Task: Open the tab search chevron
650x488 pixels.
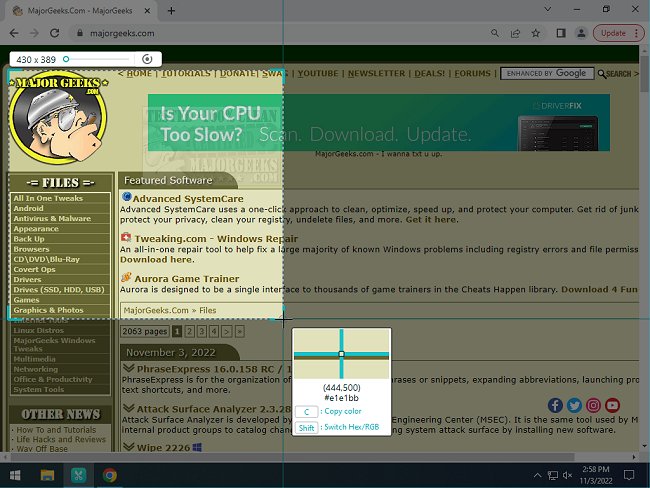Action: (x=548, y=9)
